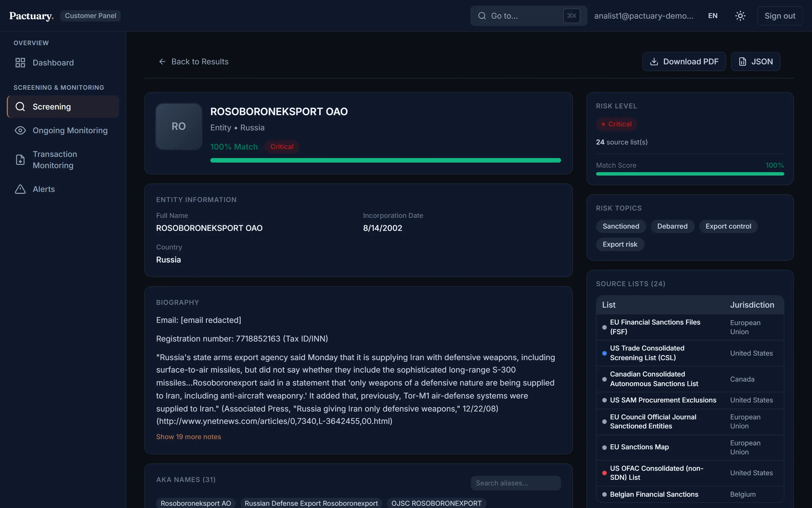This screenshot has height=508, width=812.
Task: Click the Transaction Monitoring document icon
Action: [x=20, y=159]
